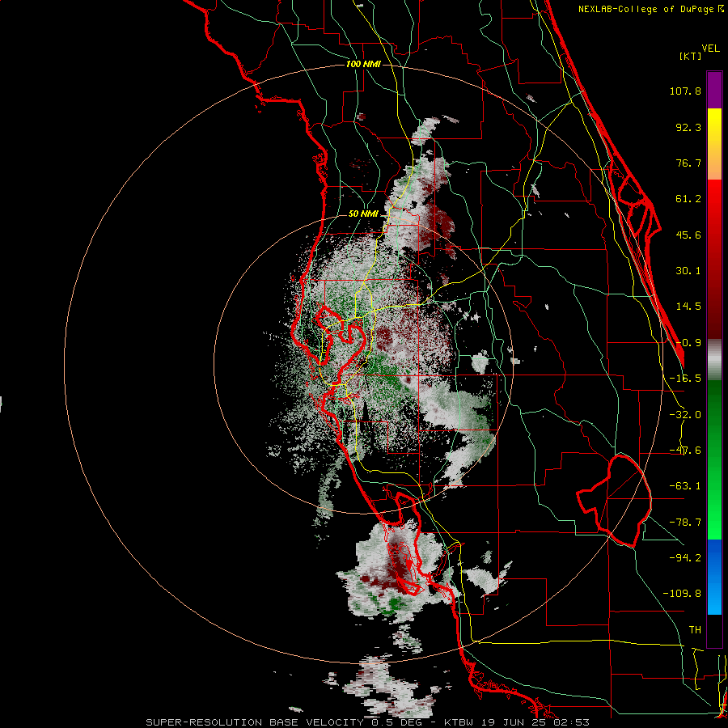Click the 14.5 legend value
728x728 pixels.
pos(688,307)
